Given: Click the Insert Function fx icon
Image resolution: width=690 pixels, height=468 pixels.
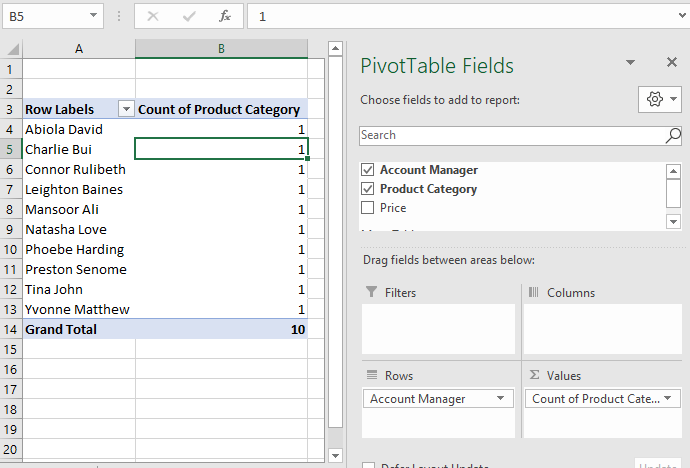Looking at the screenshot, I should tap(225, 16).
